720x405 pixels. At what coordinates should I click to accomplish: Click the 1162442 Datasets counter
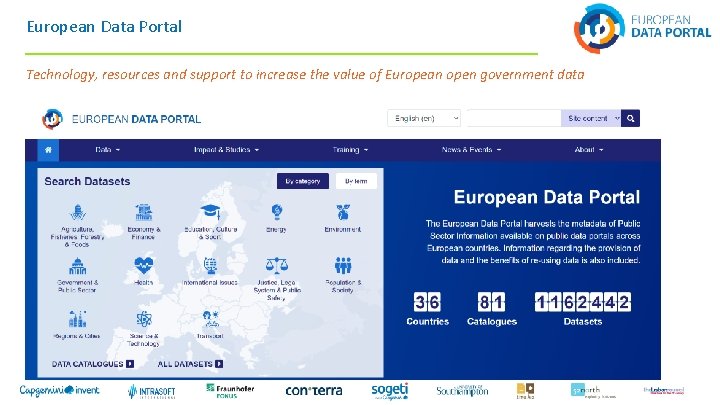(583, 309)
